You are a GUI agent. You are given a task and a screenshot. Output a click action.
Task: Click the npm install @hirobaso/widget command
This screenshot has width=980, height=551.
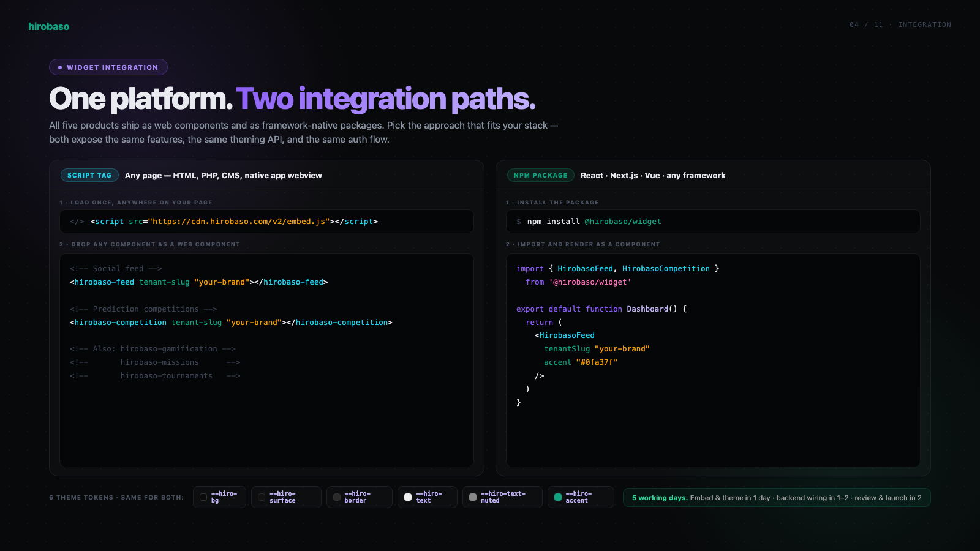(594, 222)
